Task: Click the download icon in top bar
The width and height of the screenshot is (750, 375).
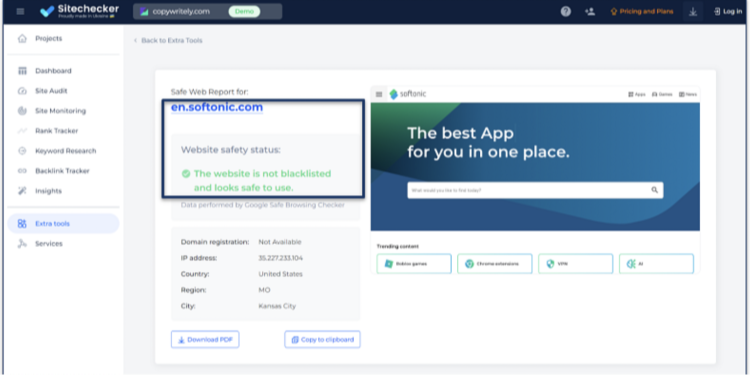Action: [693, 11]
